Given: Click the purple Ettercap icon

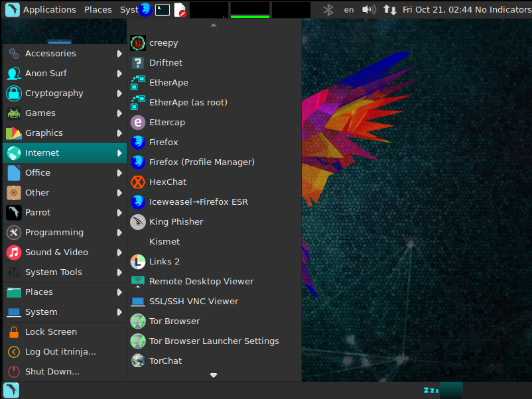Looking at the screenshot, I should pos(138,123).
